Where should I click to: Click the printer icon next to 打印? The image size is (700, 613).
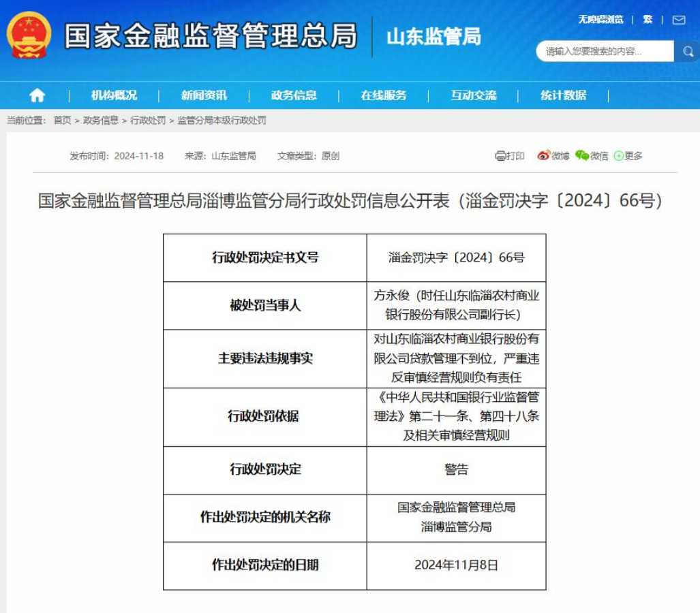(500, 156)
